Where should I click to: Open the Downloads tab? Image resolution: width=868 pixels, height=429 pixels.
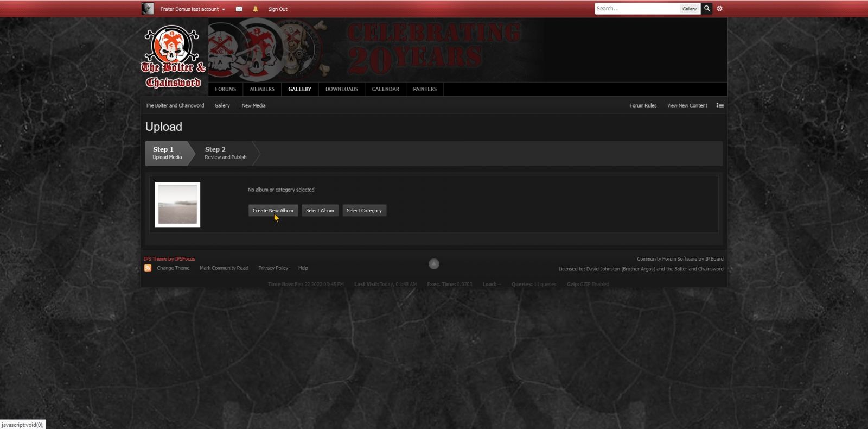coord(341,89)
